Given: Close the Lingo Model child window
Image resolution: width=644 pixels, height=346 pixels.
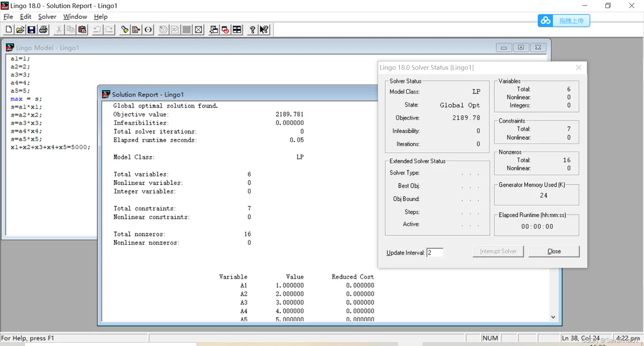Looking at the screenshot, I should click(x=539, y=47).
